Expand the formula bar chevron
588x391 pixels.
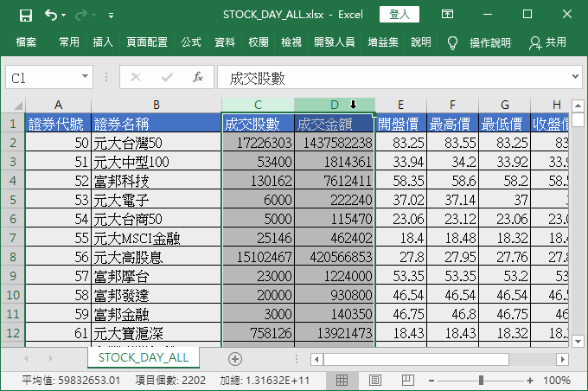point(575,76)
